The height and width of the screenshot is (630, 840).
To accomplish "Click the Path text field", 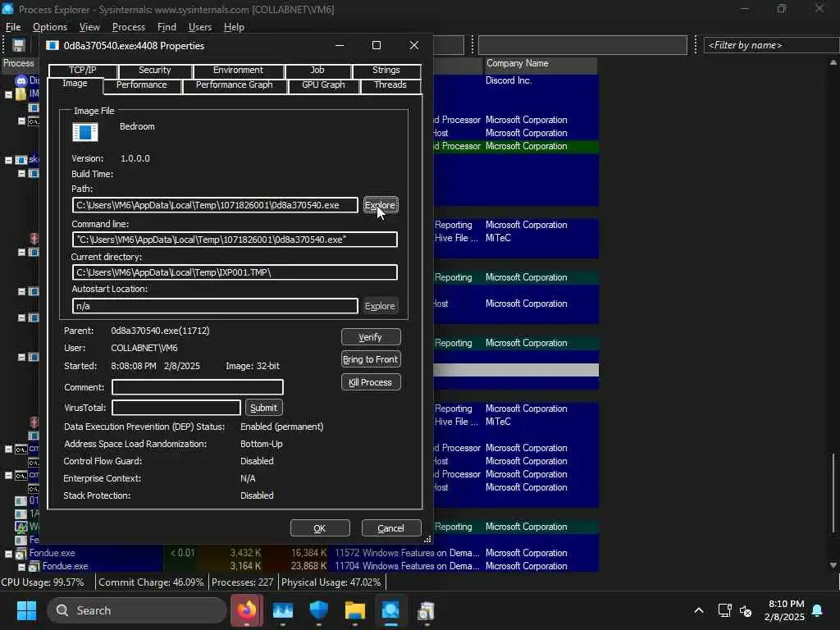I will (215, 205).
